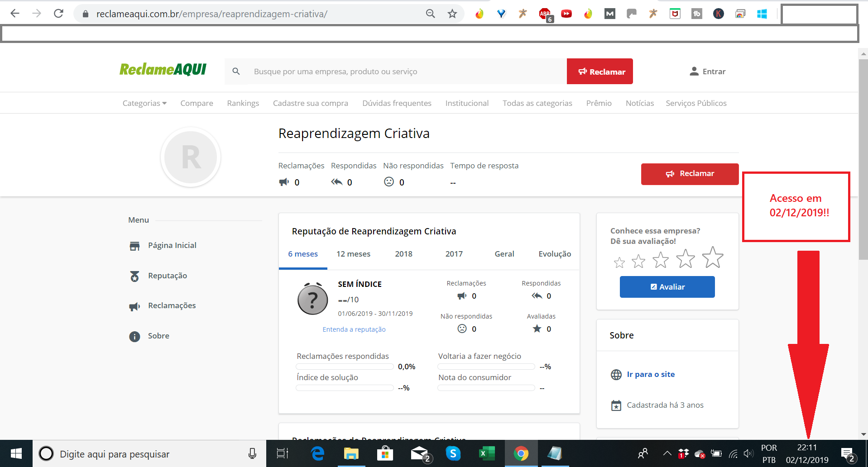Rate with the third star
This screenshot has width=868, height=467.
pyautogui.click(x=661, y=260)
